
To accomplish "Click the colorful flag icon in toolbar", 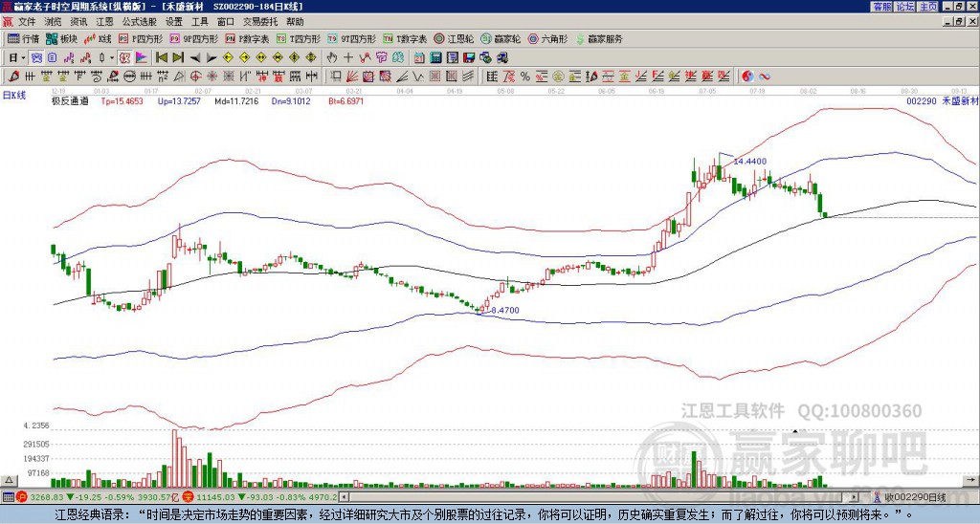I will pos(142,58).
